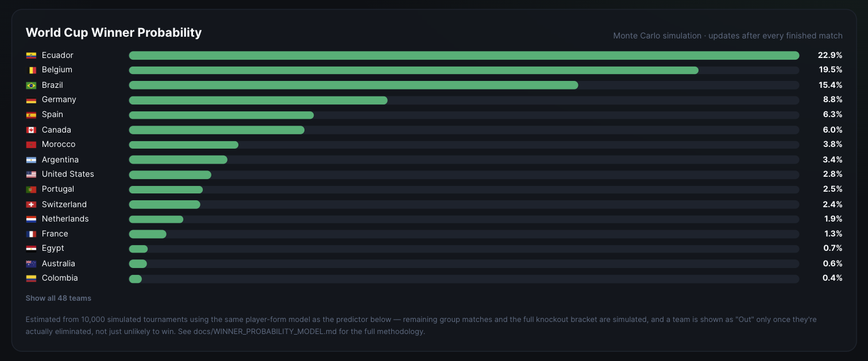Click Spain's green probability bar
The image size is (868, 361).
coord(221,115)
